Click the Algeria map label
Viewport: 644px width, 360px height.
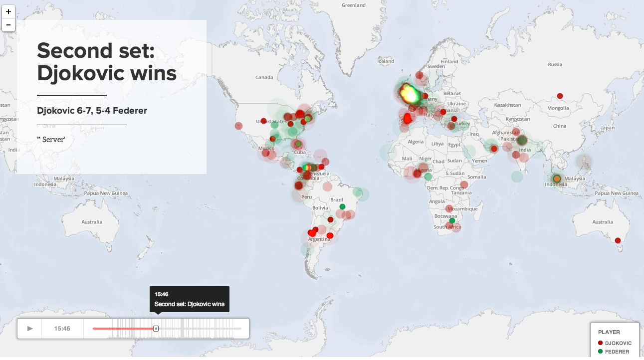click(416, 142)
